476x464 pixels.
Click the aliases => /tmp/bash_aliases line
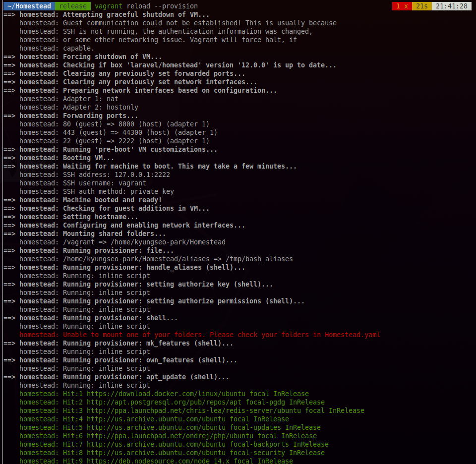[156, 259]
